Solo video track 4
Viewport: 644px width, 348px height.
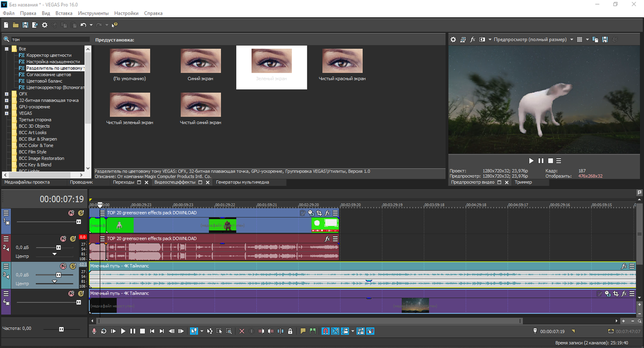coord(80,294)
